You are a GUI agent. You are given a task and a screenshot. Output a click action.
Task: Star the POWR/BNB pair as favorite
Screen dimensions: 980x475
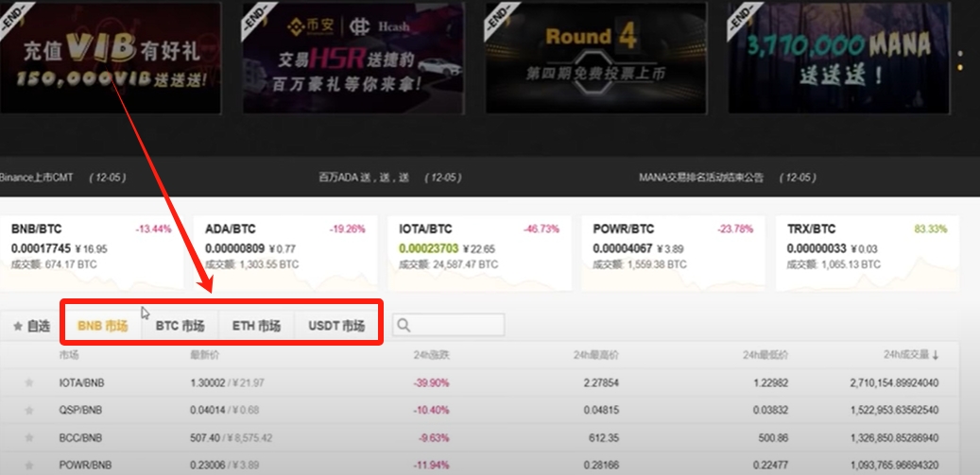[x=28, y=465]
